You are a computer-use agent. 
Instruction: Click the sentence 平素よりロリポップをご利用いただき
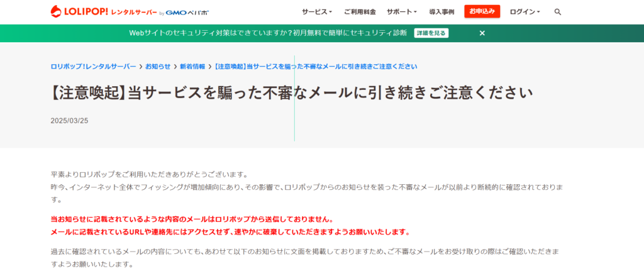[x=150, y=175]
